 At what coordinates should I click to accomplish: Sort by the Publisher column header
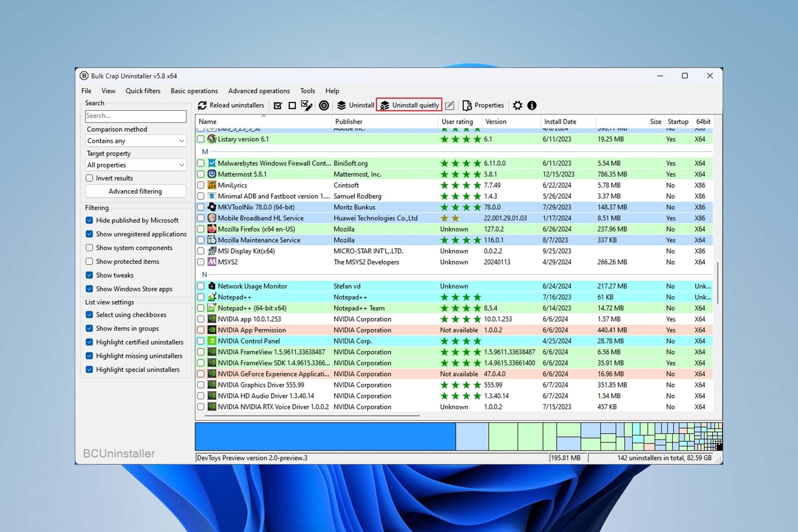[385, 121]
